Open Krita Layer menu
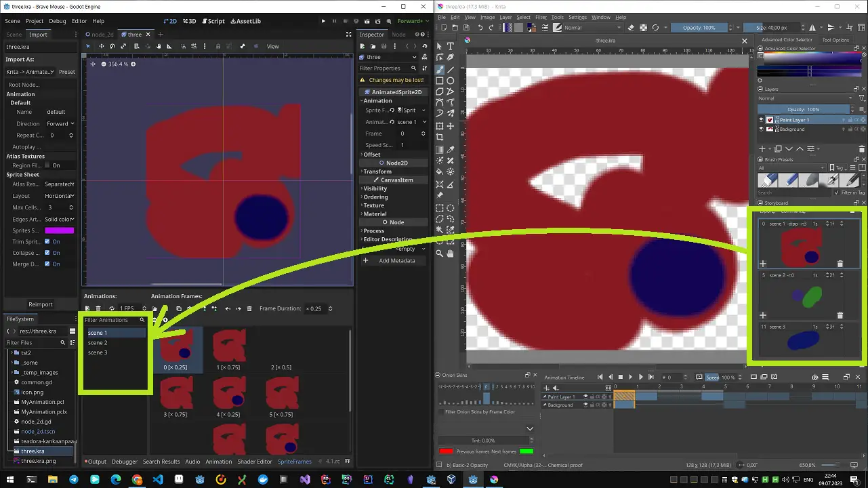The width and height of the screenshot is (868, 488). point(505,17)
